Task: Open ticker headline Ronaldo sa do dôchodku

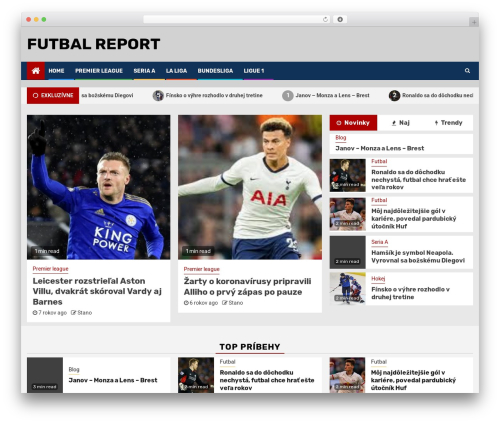Action: [x=437, y=95]
